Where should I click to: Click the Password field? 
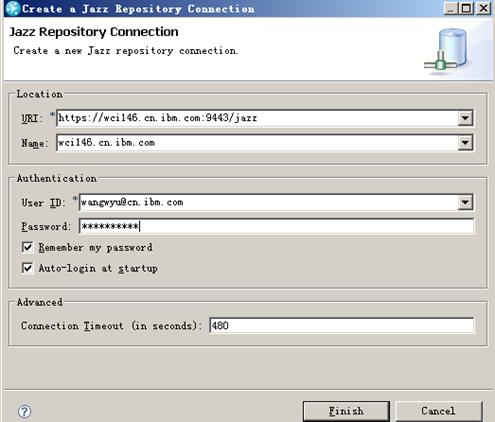click(276, 226)
